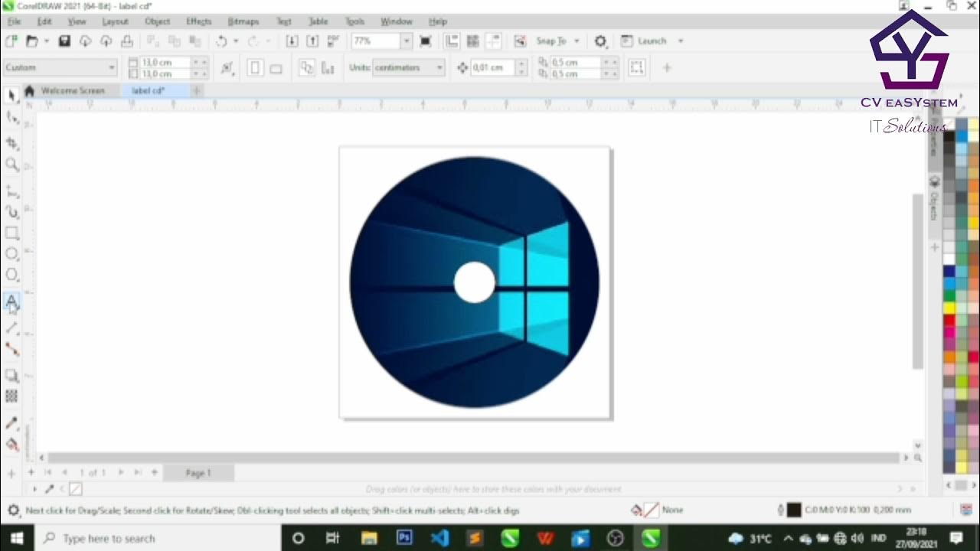Screen dimensions: 980x551
Task: Click the taskbar search box
Action: (157, 538)
